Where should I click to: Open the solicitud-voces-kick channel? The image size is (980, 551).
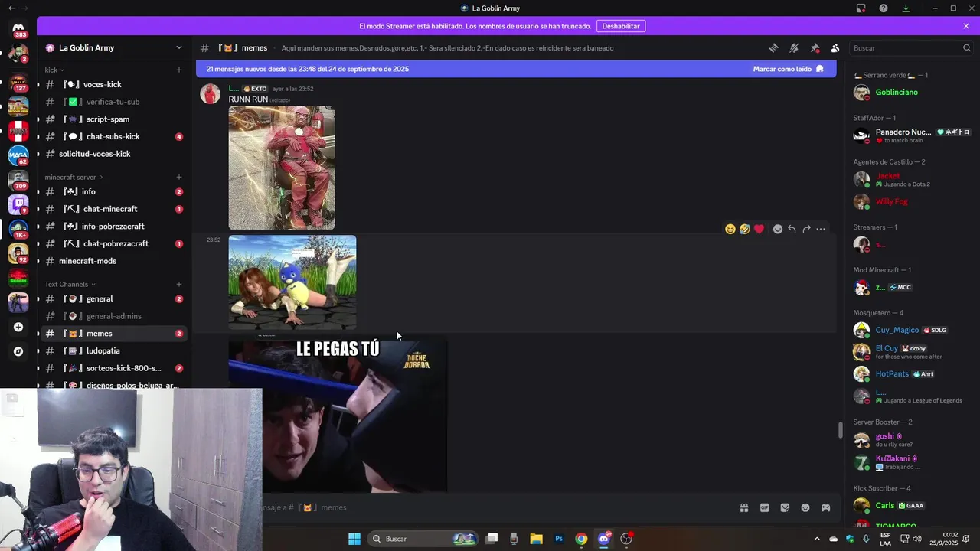pyautogui.click(x=115, y=154)
